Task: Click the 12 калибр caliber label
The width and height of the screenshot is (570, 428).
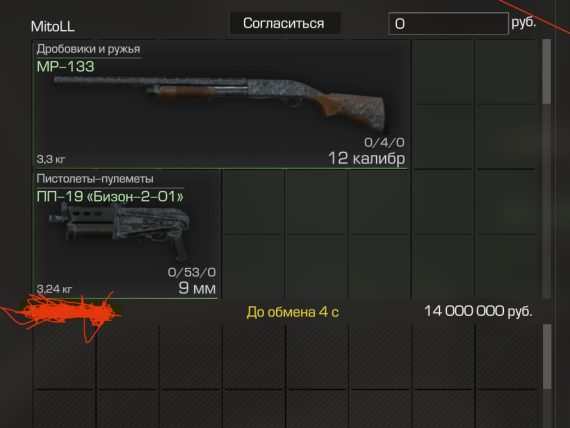Action: click(366, 158)
